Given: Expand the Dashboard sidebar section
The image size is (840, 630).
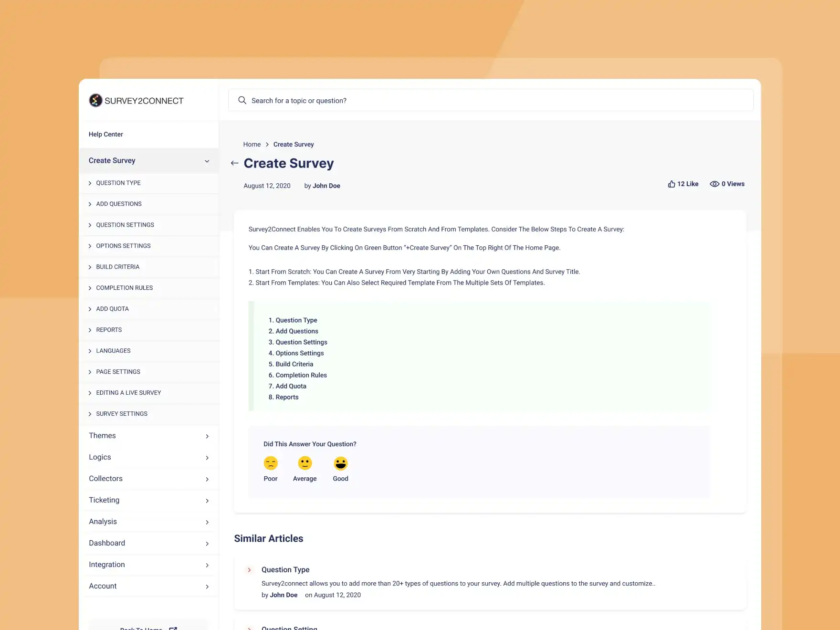Looking at the screenshot, I should pyautogui.click(x=207, y=544).
